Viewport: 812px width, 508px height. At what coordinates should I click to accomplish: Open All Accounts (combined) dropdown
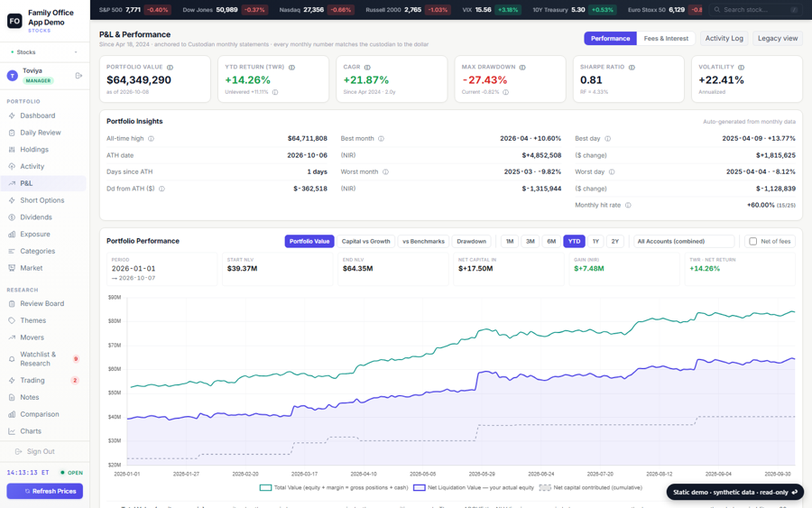point(684,241)
